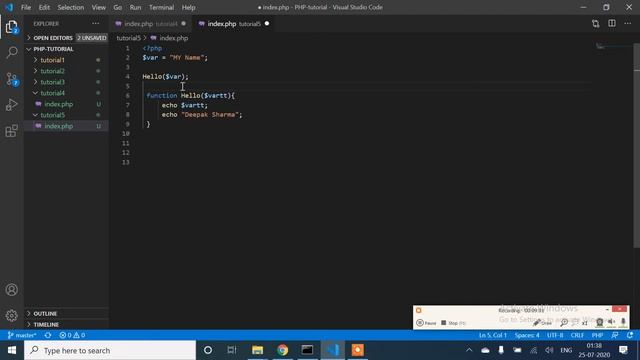Expand the Outline section
The width and height of the screenshot is (640, 360).
[67, 313]
